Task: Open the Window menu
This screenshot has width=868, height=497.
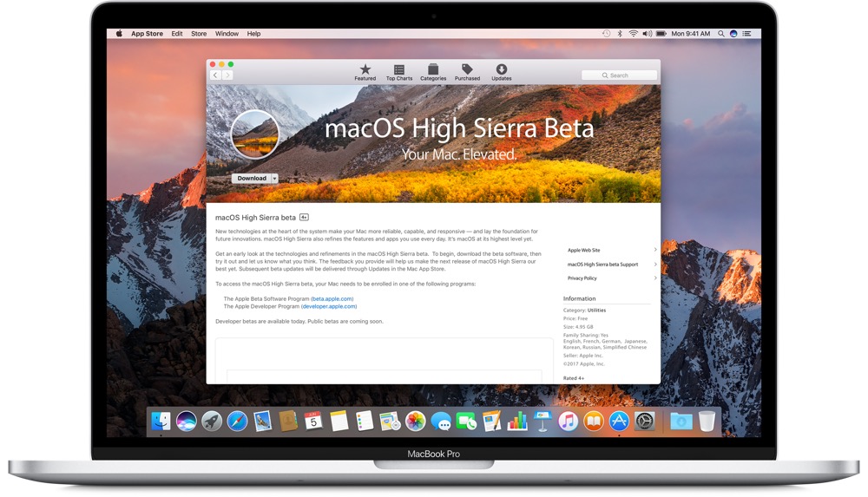Action: [227, 34]
